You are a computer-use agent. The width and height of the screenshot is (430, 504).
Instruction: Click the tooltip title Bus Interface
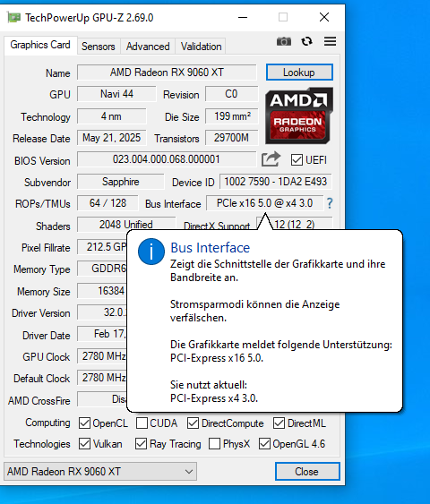[x=210, y=248]
